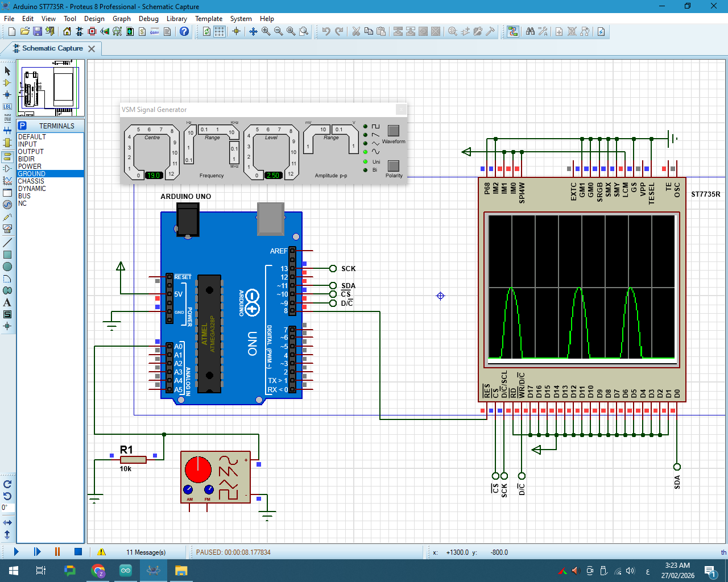Select Terminals mode in the left toolbar

point(7,156)
